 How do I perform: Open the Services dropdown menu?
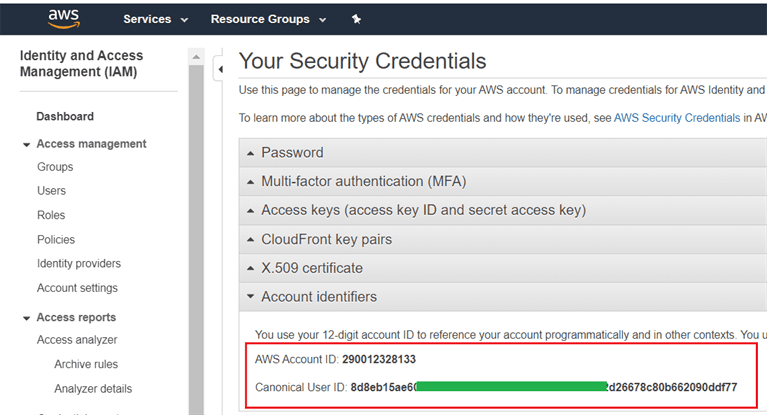155,19
